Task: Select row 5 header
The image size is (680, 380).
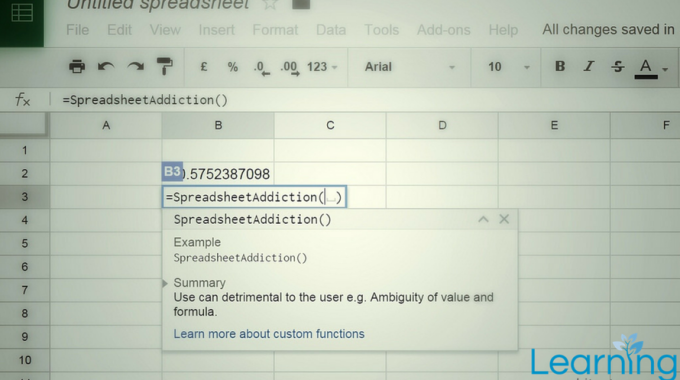Action: 25,243
